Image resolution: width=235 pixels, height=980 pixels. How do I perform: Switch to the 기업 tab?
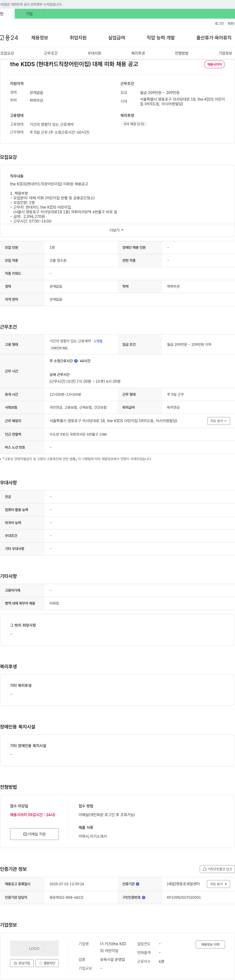click(29, 14)
